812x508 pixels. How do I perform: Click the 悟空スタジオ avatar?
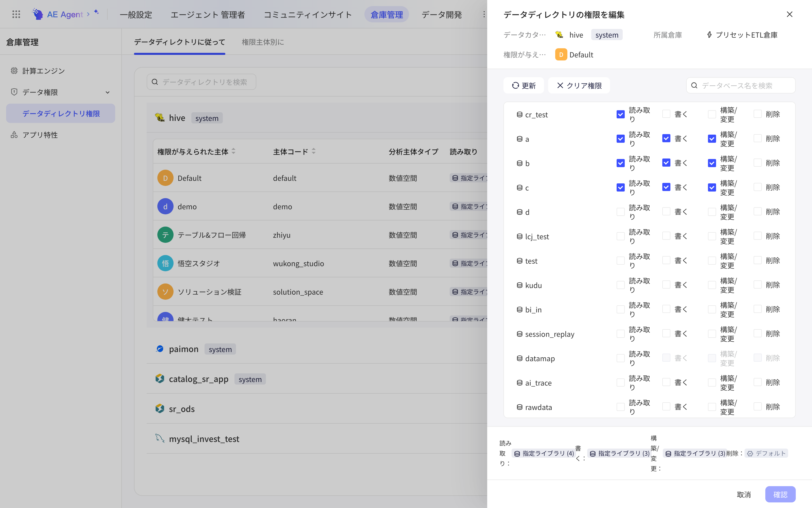(165, 263)
